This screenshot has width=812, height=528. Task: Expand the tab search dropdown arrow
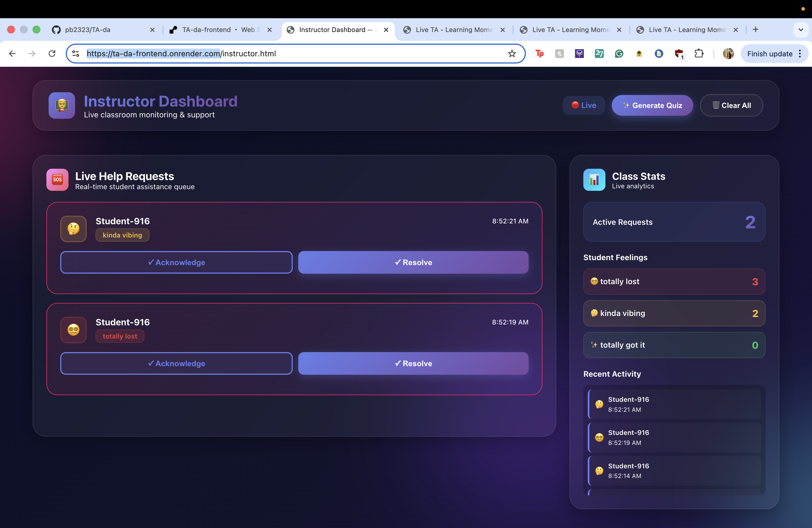[x=800, y=30]
